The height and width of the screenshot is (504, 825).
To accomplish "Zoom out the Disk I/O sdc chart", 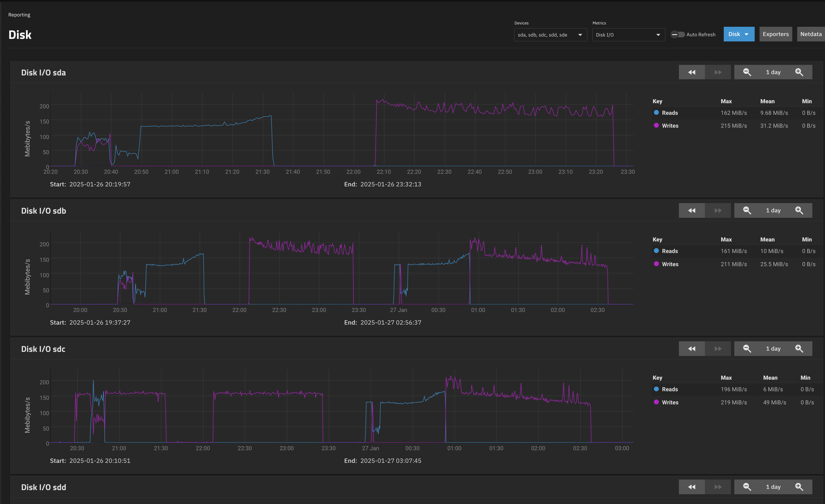I will point(747,349).
